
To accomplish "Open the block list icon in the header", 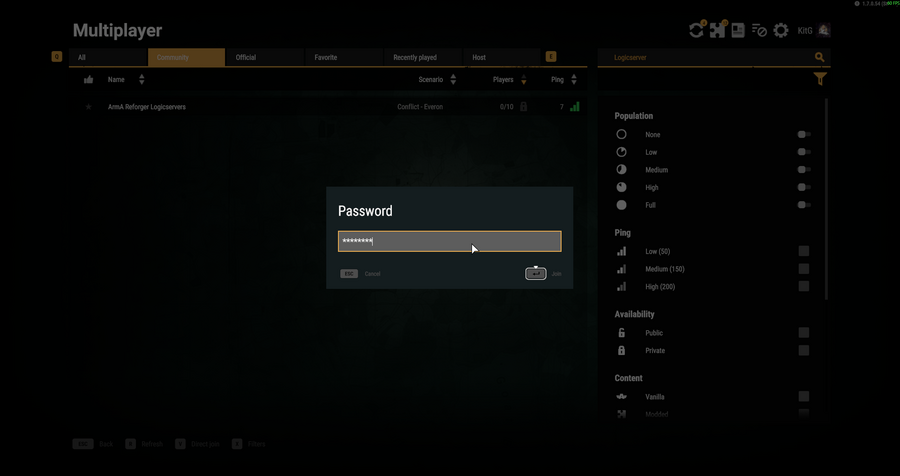I will tap(759, 30).
